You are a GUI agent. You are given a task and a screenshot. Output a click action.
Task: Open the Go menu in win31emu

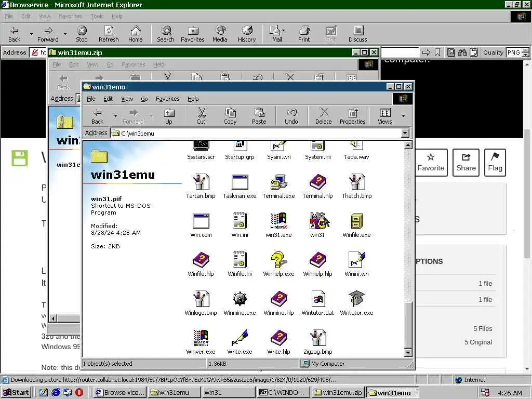coord(144,99)
